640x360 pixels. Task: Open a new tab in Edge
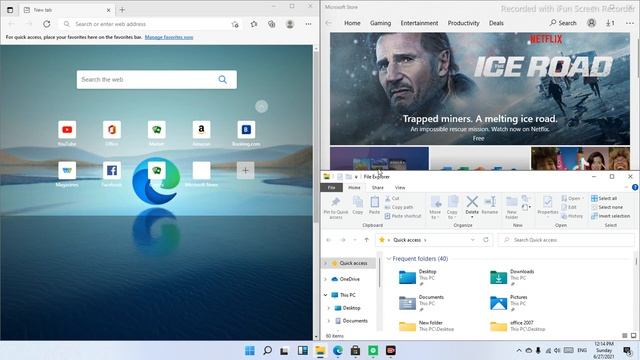(x=122, y=9)
